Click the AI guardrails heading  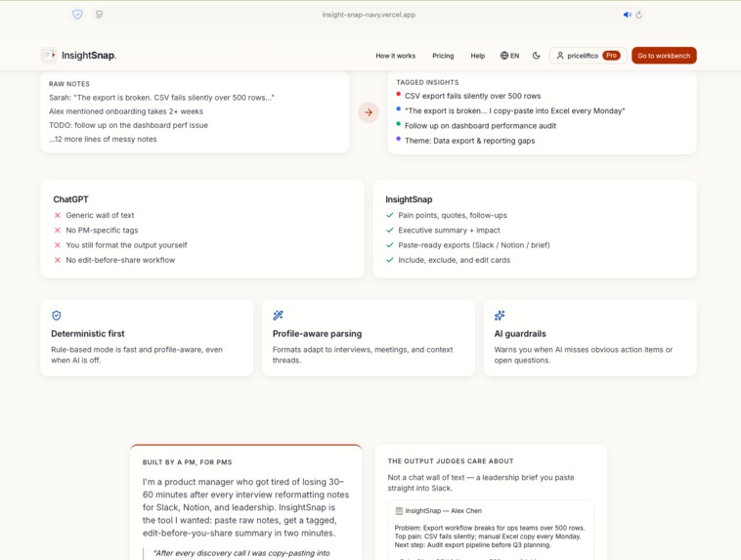tap(520, 333)
